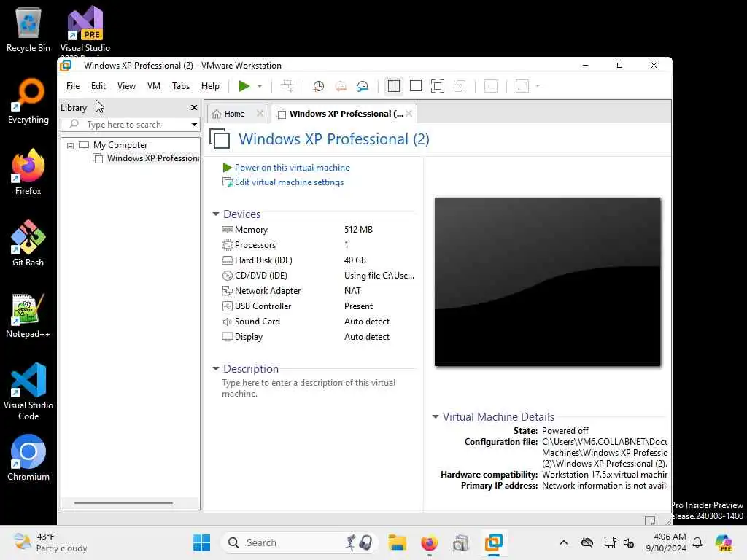Click the Unity mode toolbar icon
The width and height of the screenshot is (747, 560).
(x=460, y=86)
